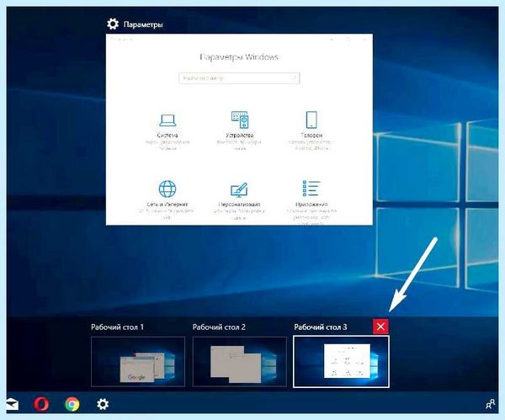Close Рабочий стол 3 with red X
The image size is (505, 420).
coord(380,327)
